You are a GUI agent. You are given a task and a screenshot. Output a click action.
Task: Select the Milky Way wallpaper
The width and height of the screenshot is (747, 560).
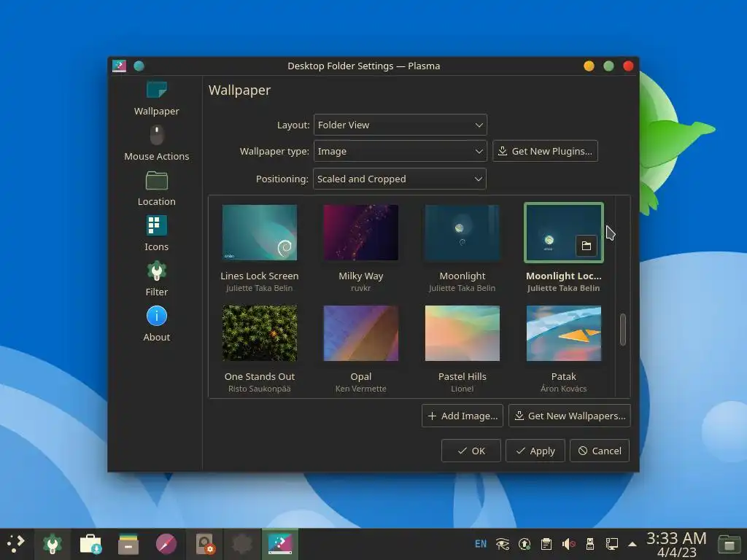coord(360,233)
